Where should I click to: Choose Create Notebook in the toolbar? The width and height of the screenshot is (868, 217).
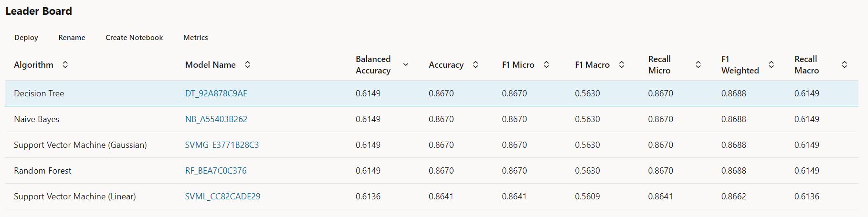[x=134, y=38]
